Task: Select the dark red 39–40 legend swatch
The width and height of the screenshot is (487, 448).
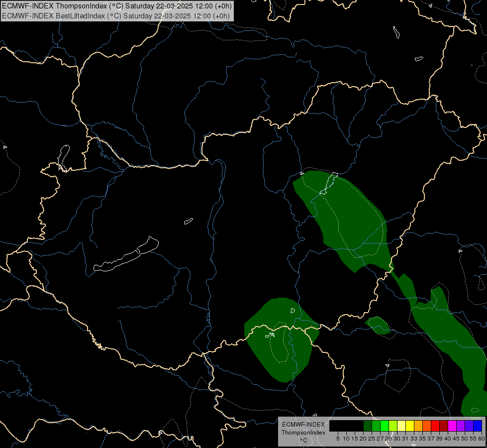Action: [x=444, y=426]
